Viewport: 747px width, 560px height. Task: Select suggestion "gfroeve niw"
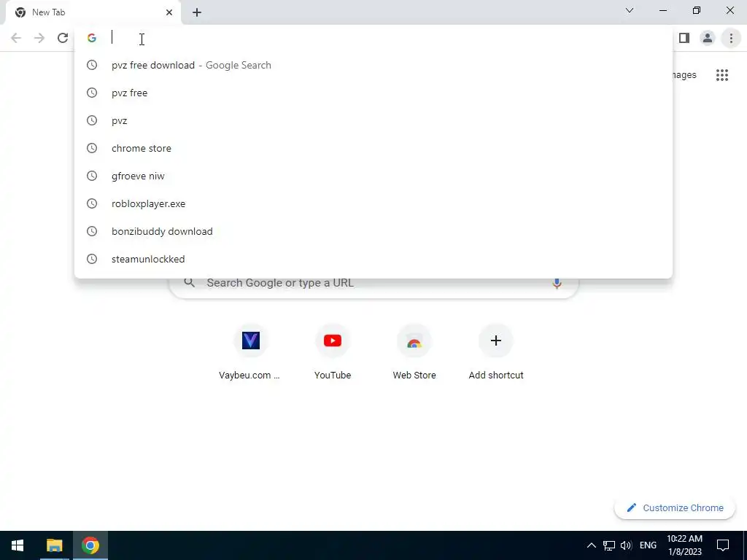(373, 176)
